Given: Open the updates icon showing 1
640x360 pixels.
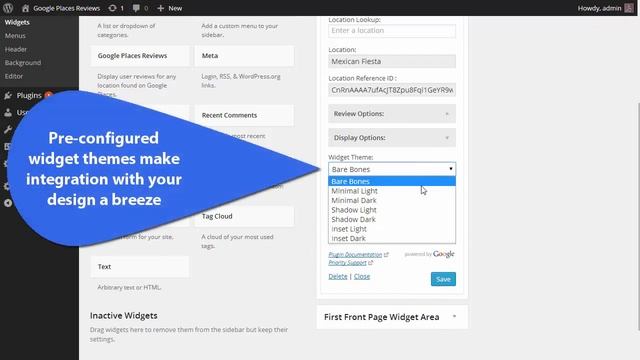Looking at the screenshot, I should click(x=113, y=8).
